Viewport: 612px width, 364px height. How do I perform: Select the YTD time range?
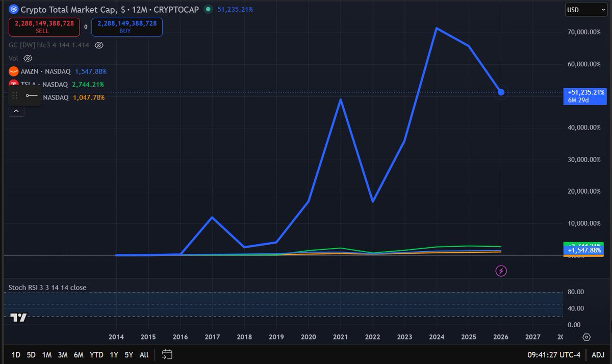(96, 354)
